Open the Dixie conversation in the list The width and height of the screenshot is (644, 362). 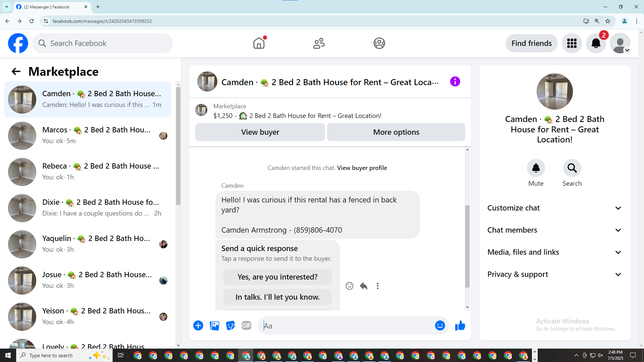tap(89, 208)
